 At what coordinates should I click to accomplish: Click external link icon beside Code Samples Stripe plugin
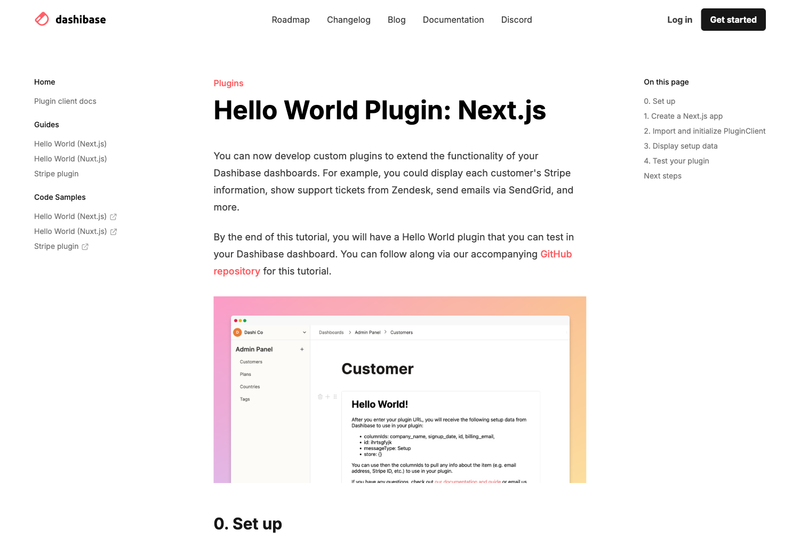[85, 246]
